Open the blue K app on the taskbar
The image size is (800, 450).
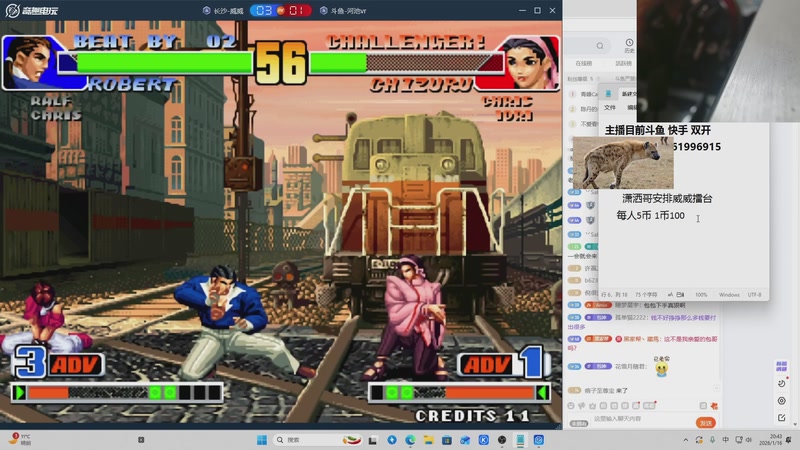pos(484,440)
